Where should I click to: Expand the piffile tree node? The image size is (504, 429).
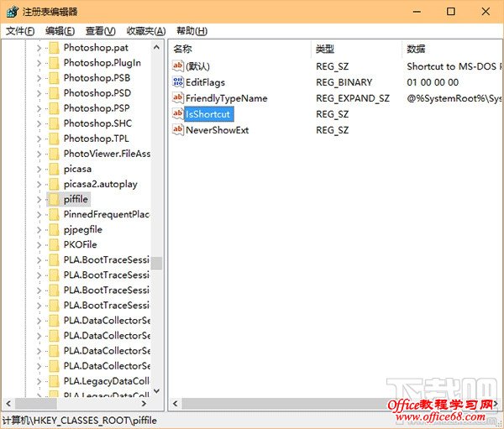click(39, 199)
